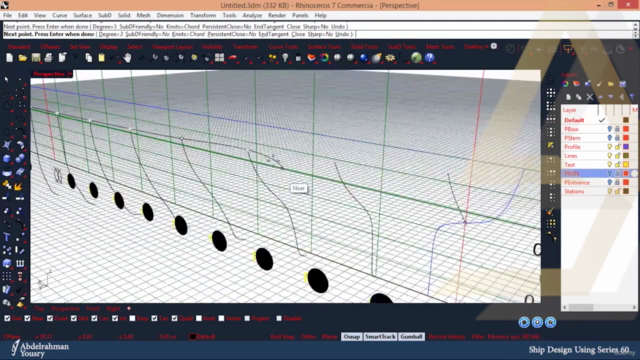The image size is (640, 360).
Task: Switch to the Top viewport tab
Action: (39, 309)
